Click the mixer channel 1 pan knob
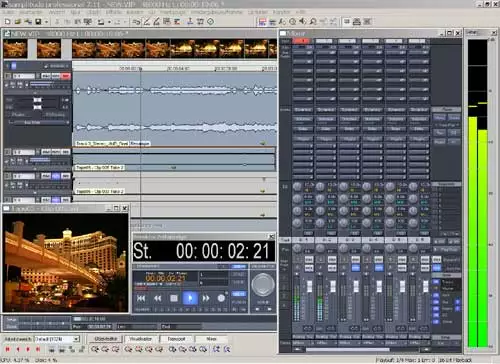This screenshot has width=500, height=364. tap(297, 248)
